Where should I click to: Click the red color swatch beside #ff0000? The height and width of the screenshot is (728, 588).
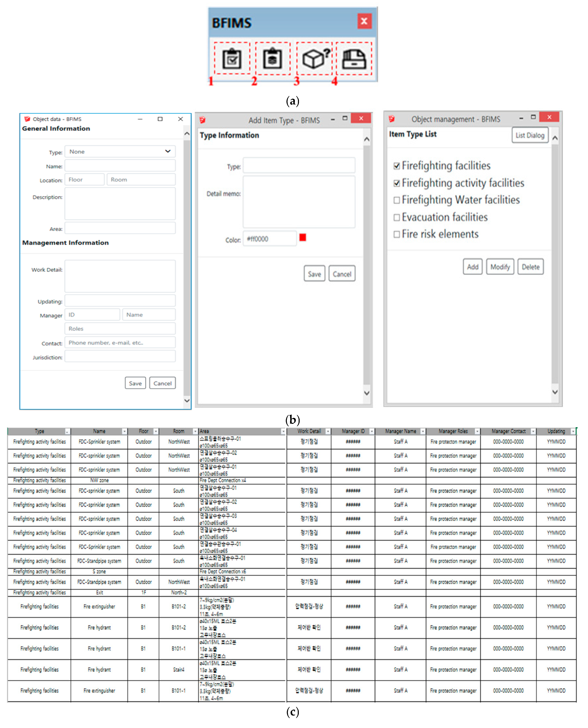point(303,238)
